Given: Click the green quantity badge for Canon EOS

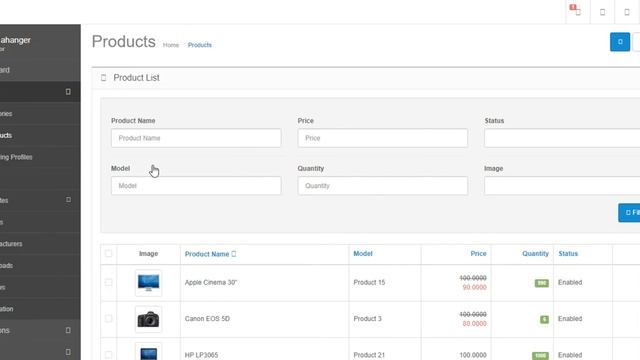Looking at the screenshot, I should pyautogui.click(x=544, y=319).
